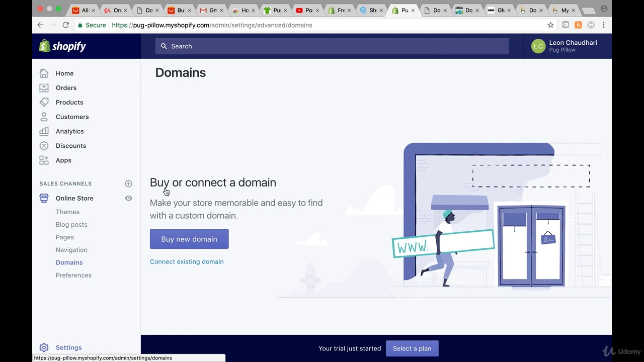Switch to the first AliExpress tab
This screenshot has height=362, width=644.
click(x=84, y=10)
